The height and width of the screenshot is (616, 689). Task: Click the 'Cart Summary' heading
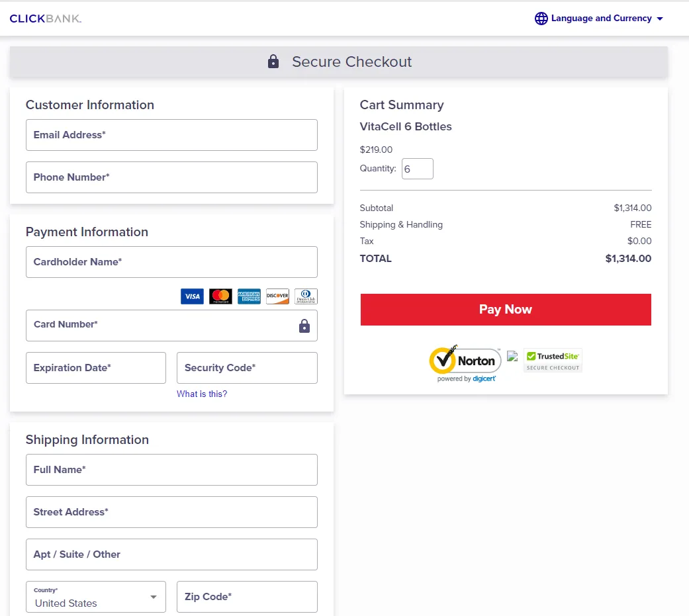point(402,105)
